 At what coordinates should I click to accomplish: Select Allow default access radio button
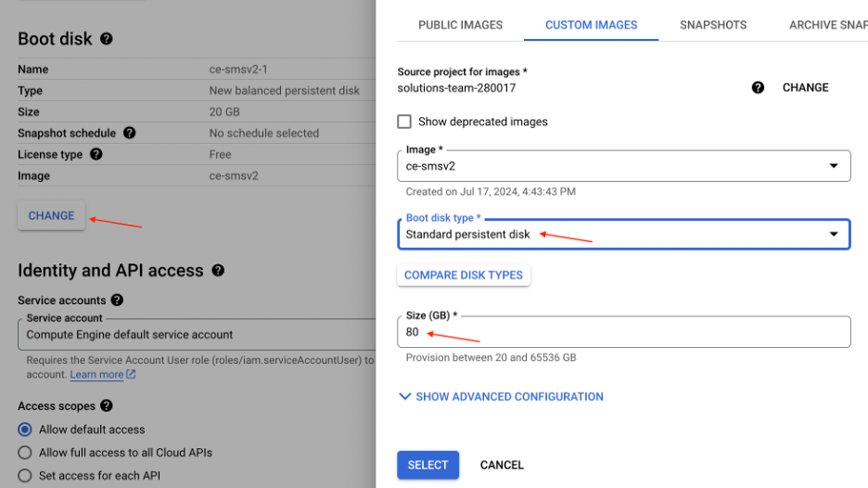[25, 430]
